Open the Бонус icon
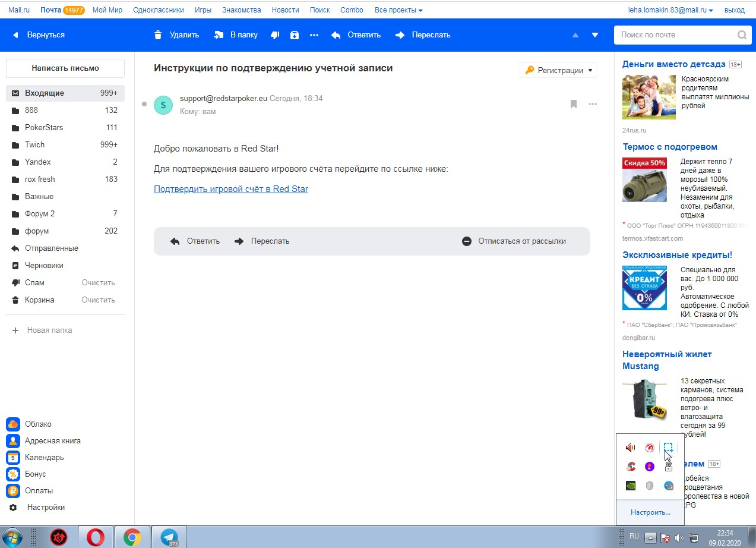 click(13, 474)
